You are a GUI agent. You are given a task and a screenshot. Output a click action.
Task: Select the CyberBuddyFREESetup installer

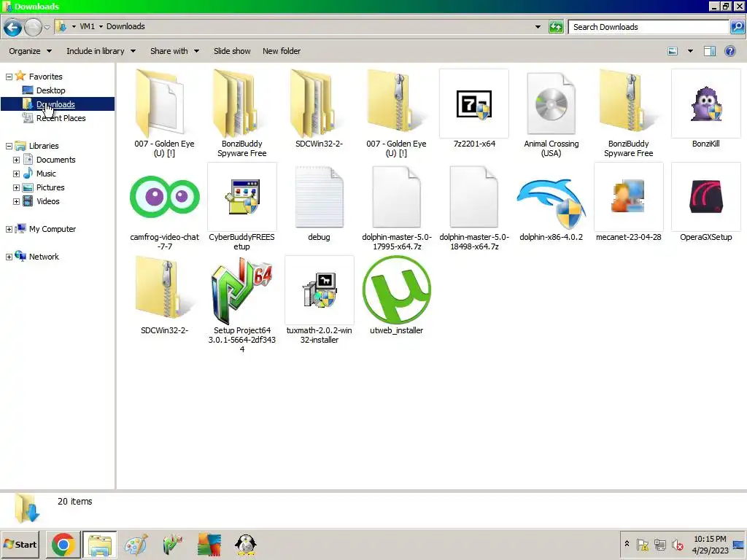coord(241,197)
